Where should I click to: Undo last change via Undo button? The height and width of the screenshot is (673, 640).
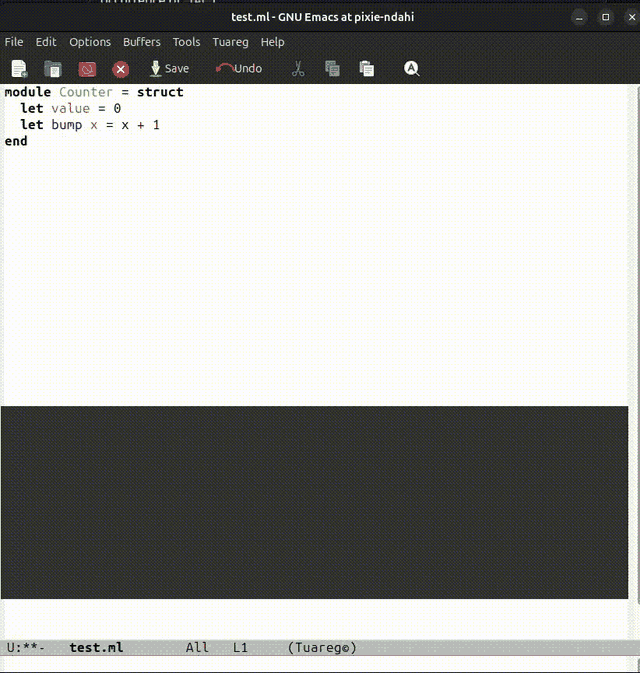pos(239,68)
